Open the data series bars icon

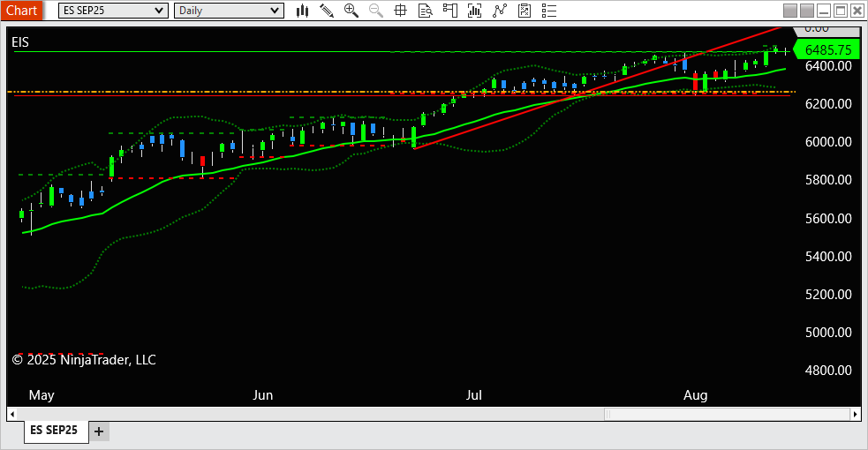coord(474,11)
